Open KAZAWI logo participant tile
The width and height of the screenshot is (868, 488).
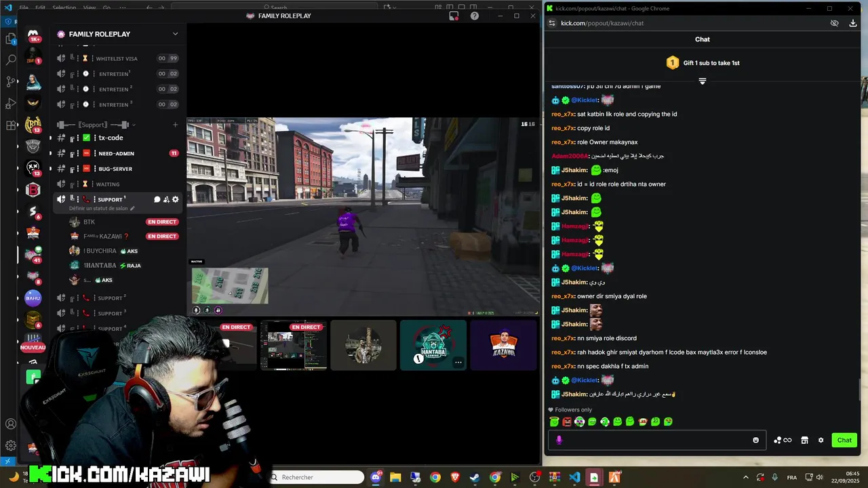[503, 345]
